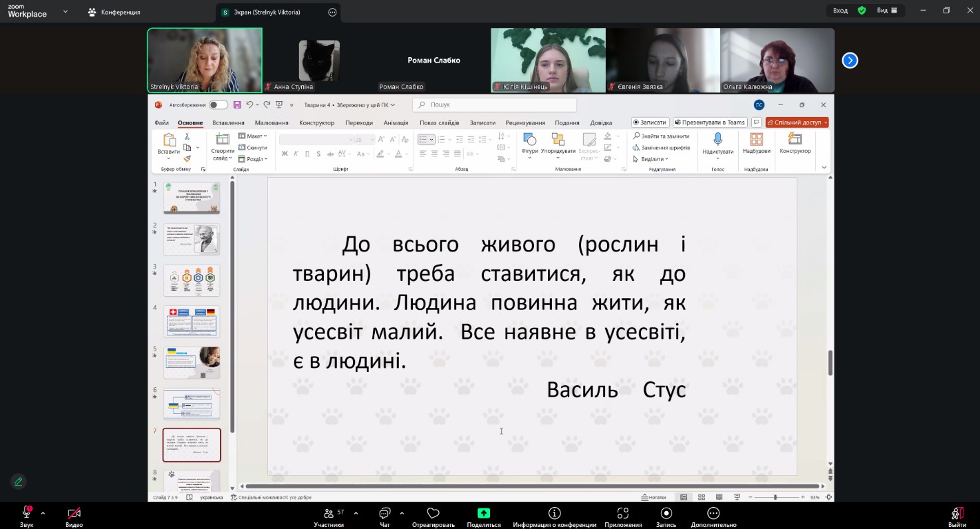This screenshot has height=529, width=980.
Task: Open the Чат chat panel
Action: [384, 514]
